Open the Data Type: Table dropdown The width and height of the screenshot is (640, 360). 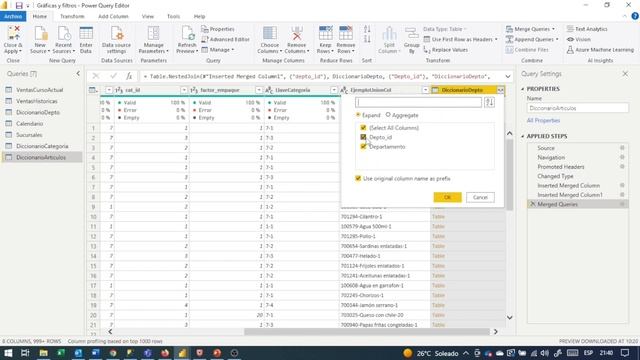click(445, 29)
